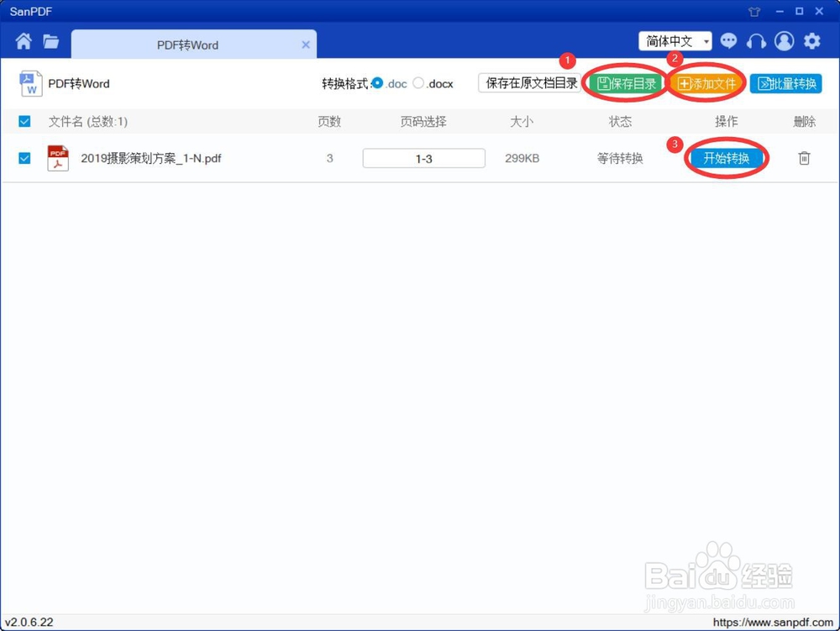Image resolution: width=840 pixels, height=631 pixels.
Task: Click the v2.0.6.22 version text
Action: pos(29,622)
